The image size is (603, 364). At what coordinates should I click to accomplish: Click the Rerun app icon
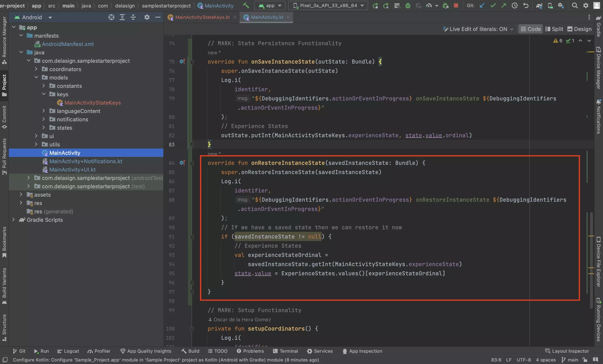(375, 5)
